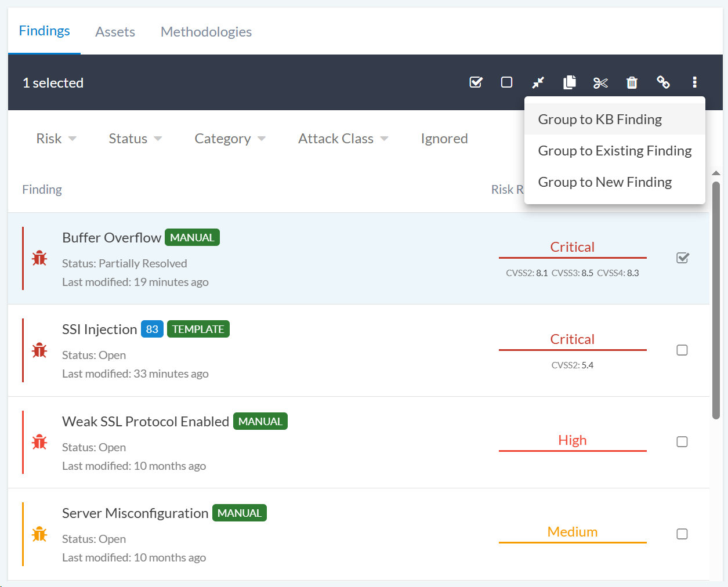Expand the Status filter dropdown

pos(135,139)
